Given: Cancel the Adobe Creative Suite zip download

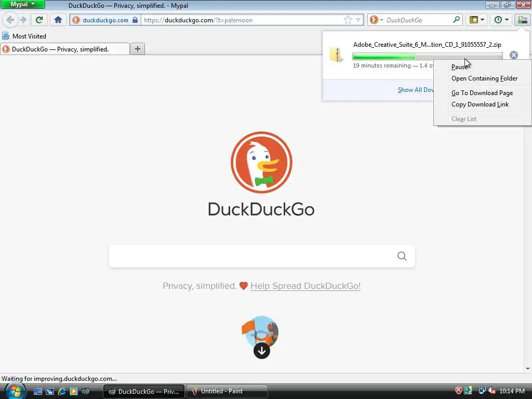Looking at the screenshot, I should pyautogui.click(x=514, y=55).
